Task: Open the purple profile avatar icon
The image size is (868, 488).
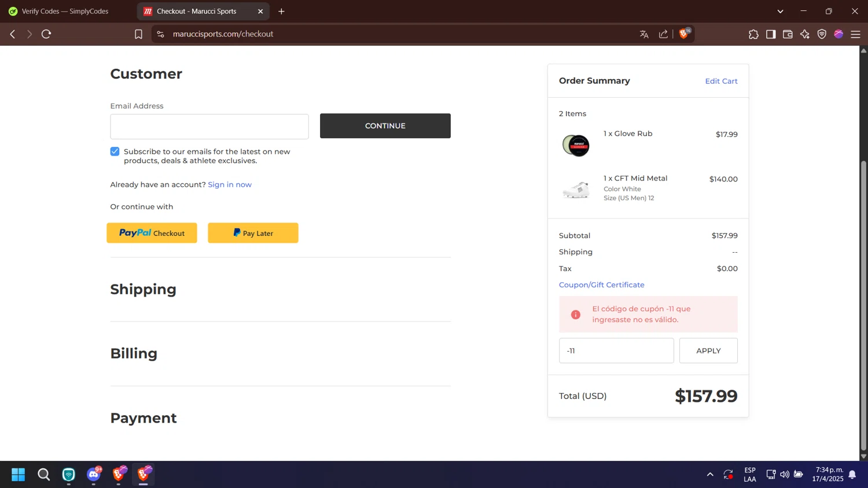Action: (838, 34)
